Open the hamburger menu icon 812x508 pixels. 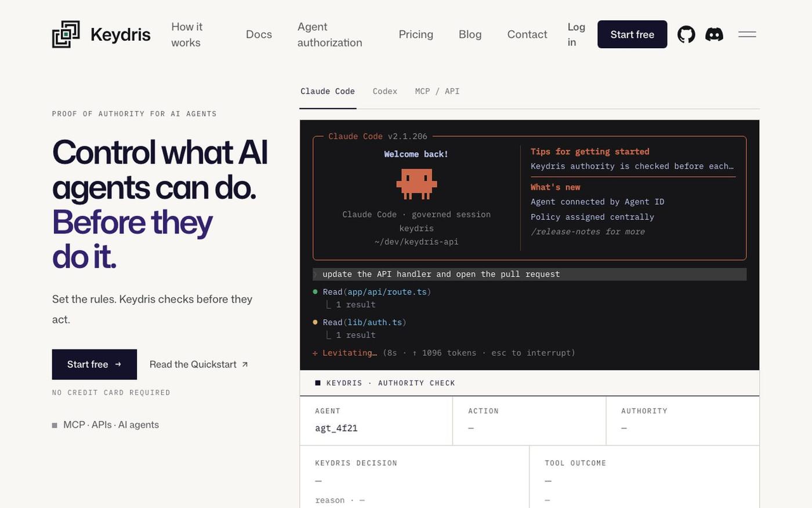click(x=747, y=34)
